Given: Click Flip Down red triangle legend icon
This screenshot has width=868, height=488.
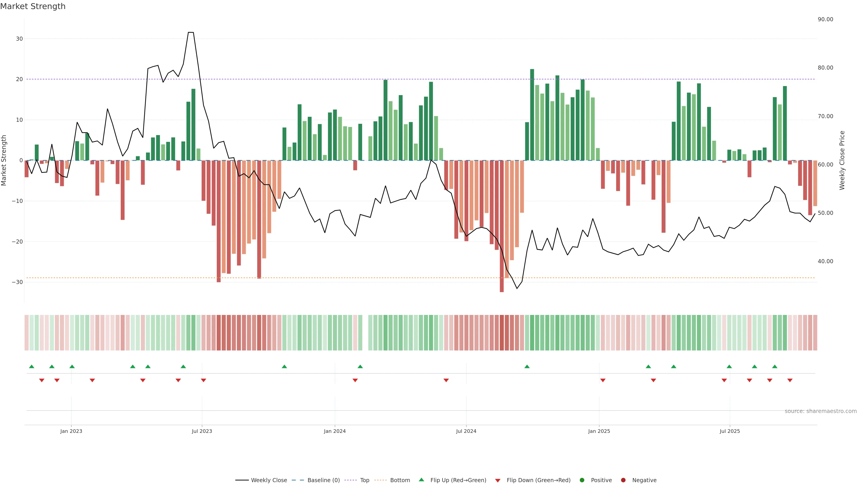Looking at the screenshot, I should coord(498,480).
